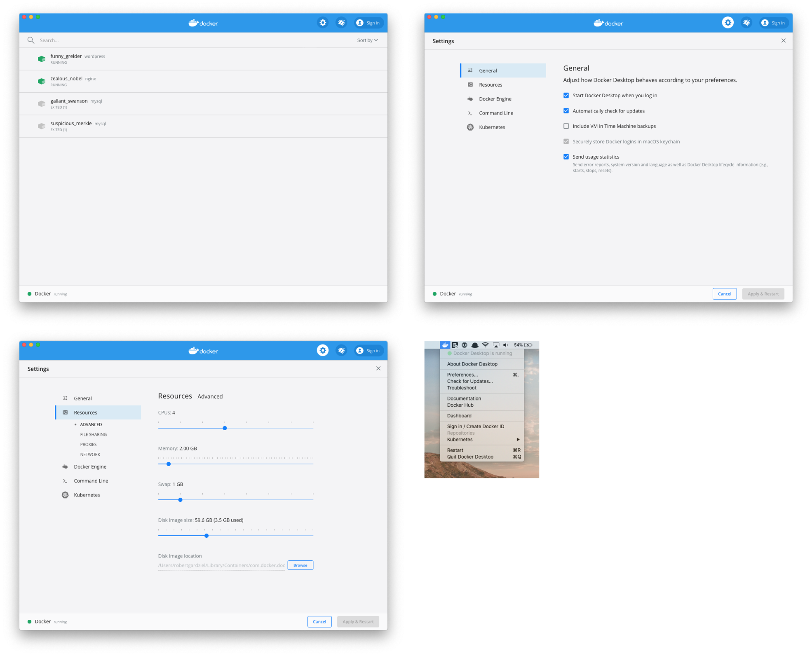Uncheck Start Docker Desktop when you log in

tap(566, 95)
